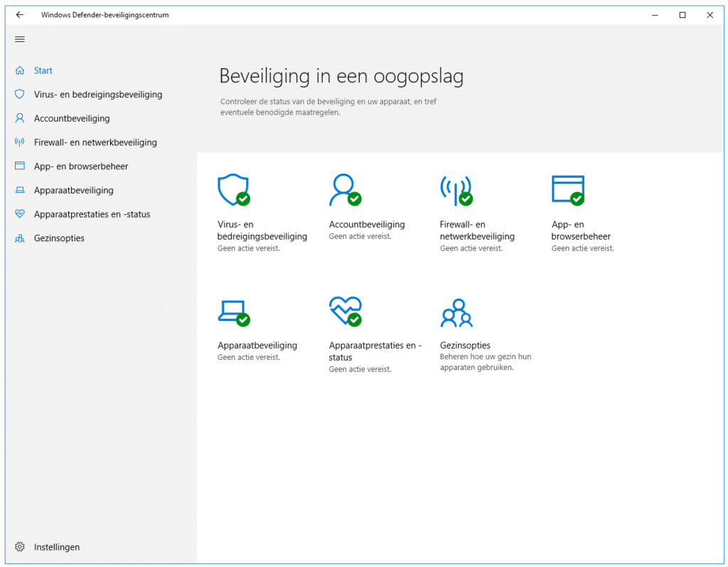The image size is (728, 567).
Task: Click the Apparaatbeveiliging tile title
Action: 257,345
